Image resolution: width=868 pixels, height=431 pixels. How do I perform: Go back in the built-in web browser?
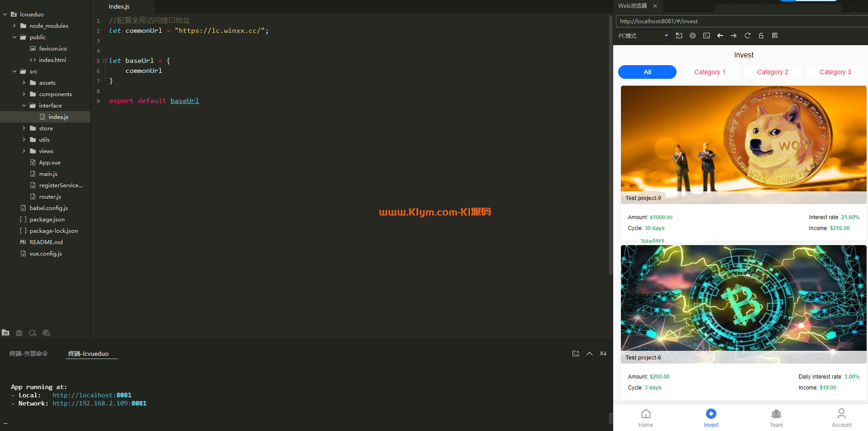(720, 36)
